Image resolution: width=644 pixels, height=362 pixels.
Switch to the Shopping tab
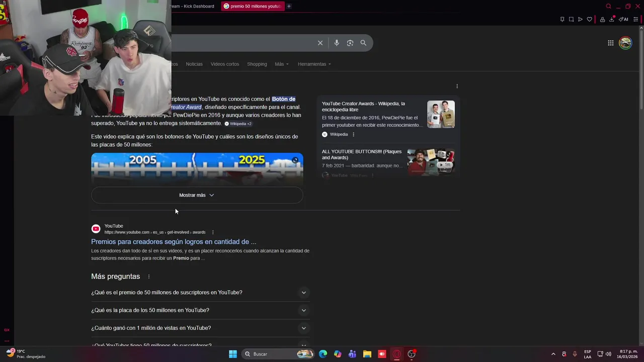(257, 64)
